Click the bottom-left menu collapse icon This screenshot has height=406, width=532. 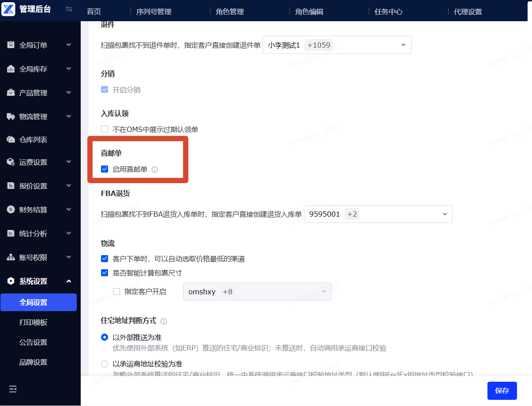[x=13, y=389]
